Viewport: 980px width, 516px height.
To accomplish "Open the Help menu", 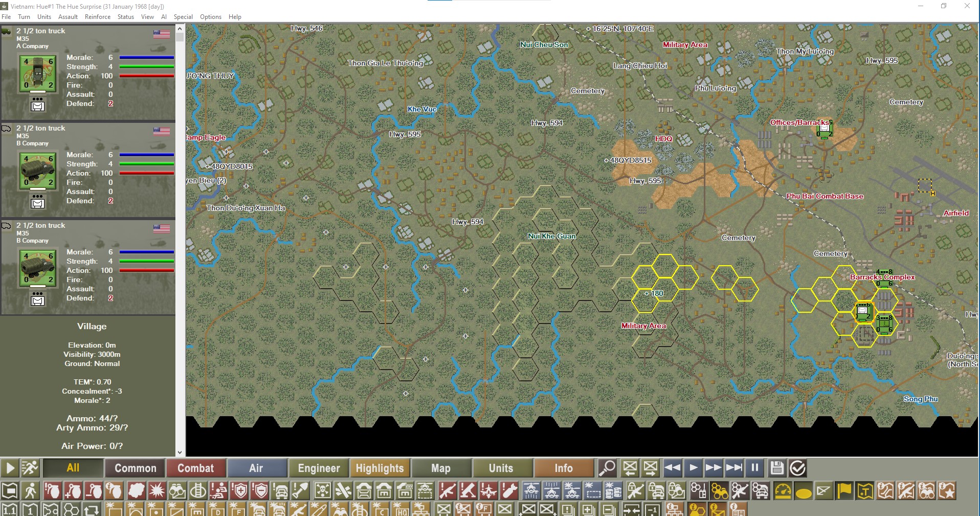I will point(235,17).
